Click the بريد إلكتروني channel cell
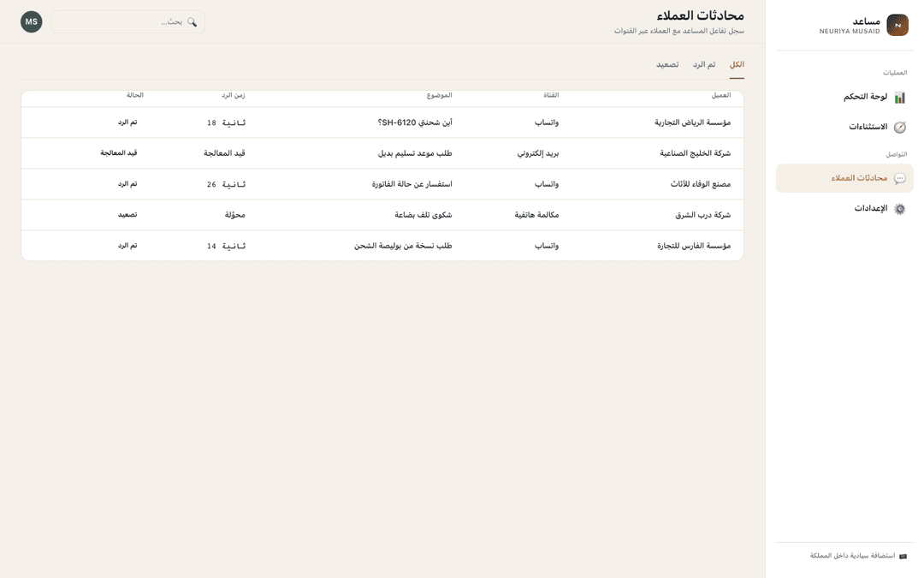924x578 pixels. point(538,153)
